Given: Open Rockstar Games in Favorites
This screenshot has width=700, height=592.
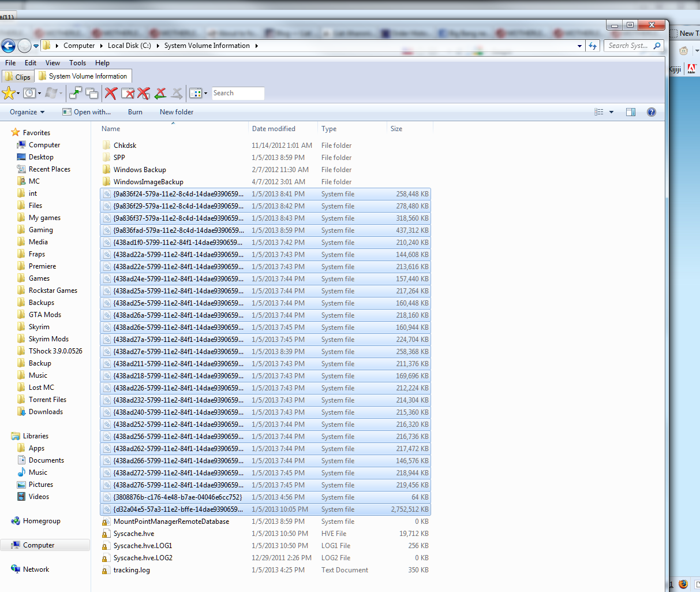Looking at the screenshot, I should coord(53,291).
